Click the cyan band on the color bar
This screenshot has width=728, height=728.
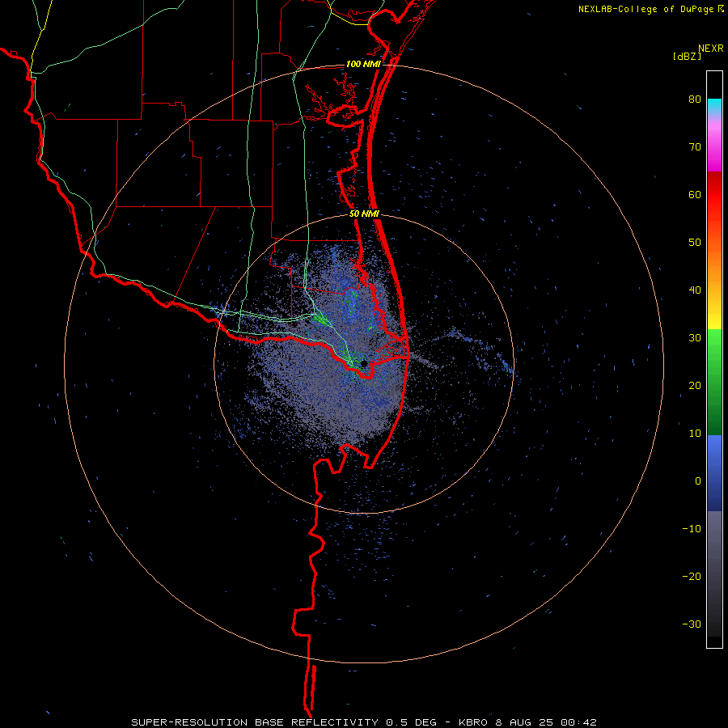click(714, 104)
